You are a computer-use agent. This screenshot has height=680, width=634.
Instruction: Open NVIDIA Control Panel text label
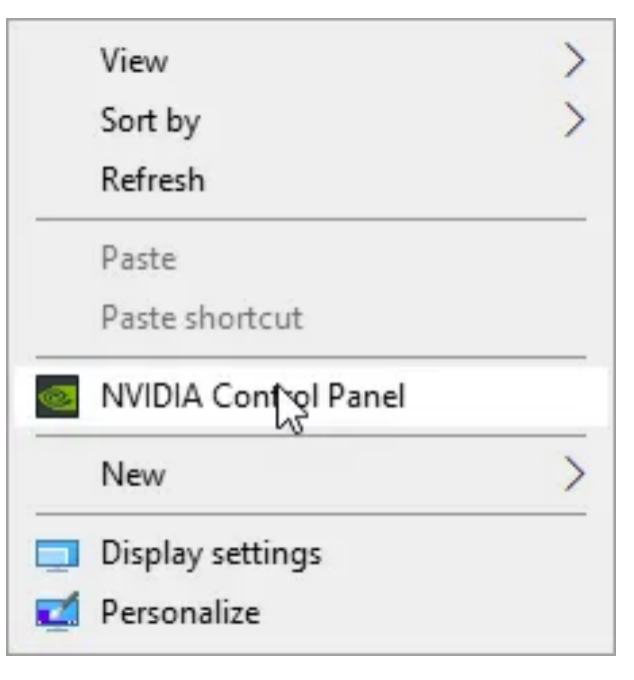click(253, 396)
